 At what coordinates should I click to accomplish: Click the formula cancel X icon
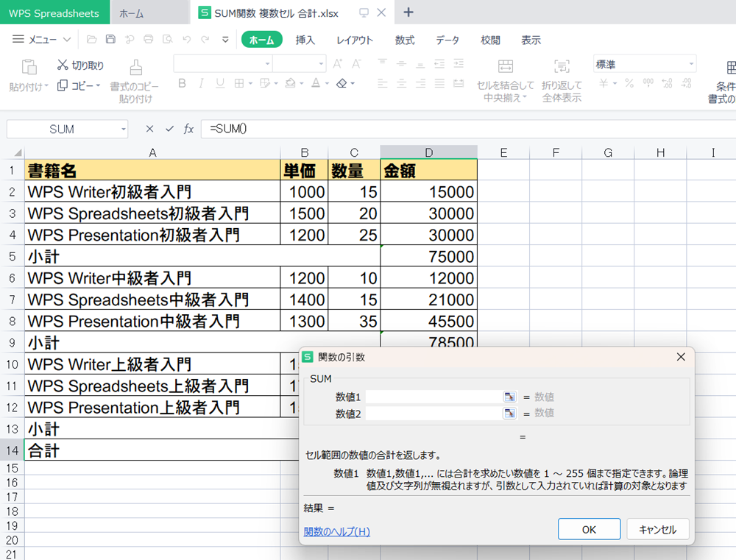(149, 129)
